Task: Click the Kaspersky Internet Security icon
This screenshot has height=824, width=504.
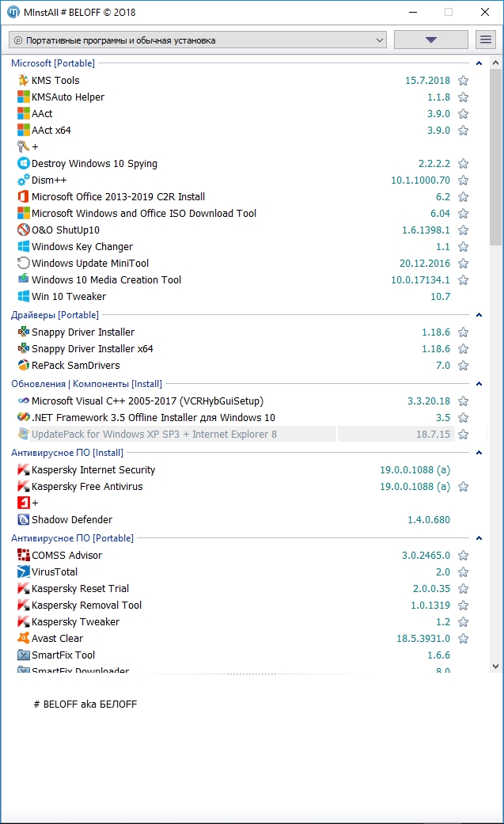Action: click(23, 470)
